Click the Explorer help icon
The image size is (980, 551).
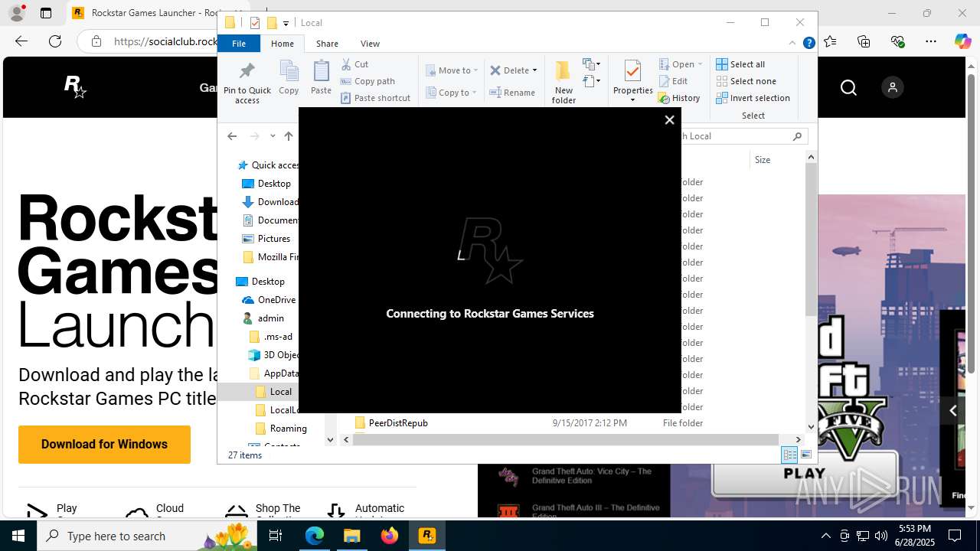point(808,44)
